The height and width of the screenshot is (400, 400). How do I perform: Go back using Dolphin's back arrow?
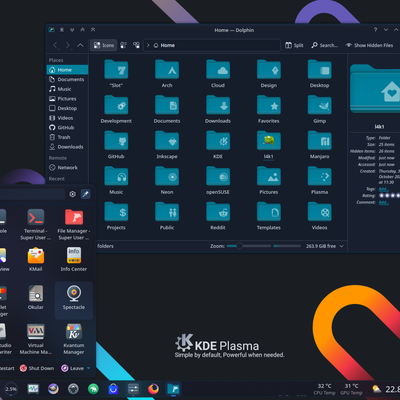tap(56, 45)
